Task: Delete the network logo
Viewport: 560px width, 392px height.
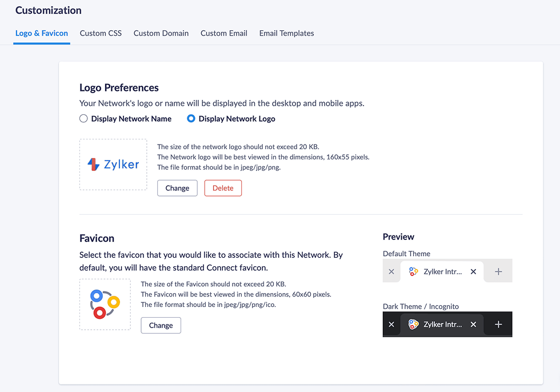Action: coord(223,188)
